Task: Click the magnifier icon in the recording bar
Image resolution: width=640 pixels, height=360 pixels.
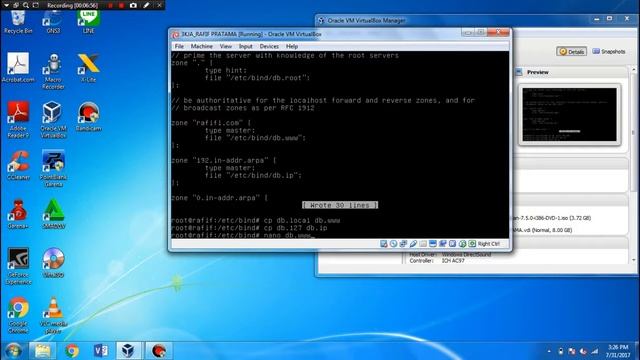Action: 26,5
